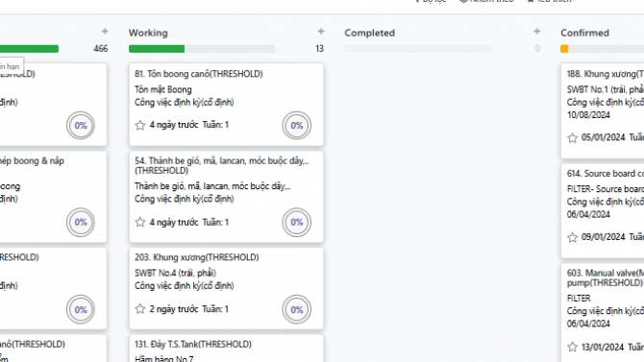Viewport: 644px width, 362px height.
Task: Click the Completed column empty progress bar
Action: point(418,49)
